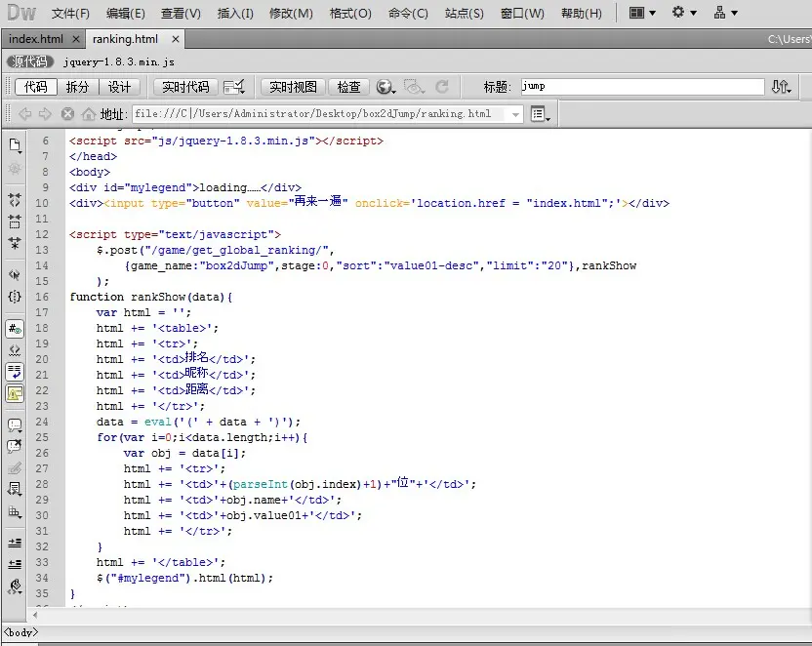
Task: Open the 插入(I) menu
Action: click(x=235, y=14)
